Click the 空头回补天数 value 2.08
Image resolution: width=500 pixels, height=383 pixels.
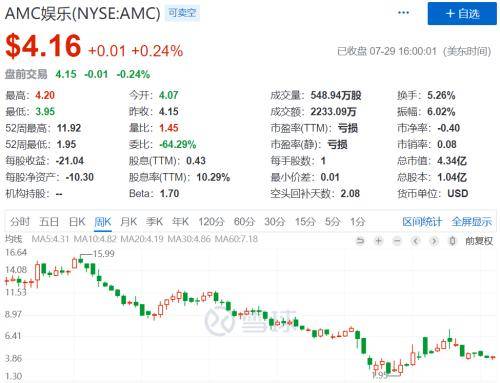point(350,193)
